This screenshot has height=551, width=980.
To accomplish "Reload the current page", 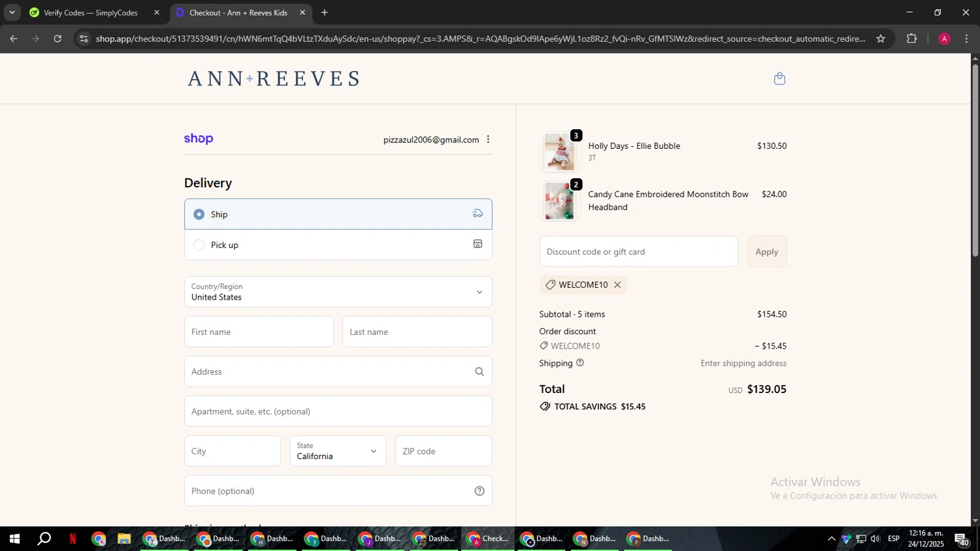I will [57, 39].
